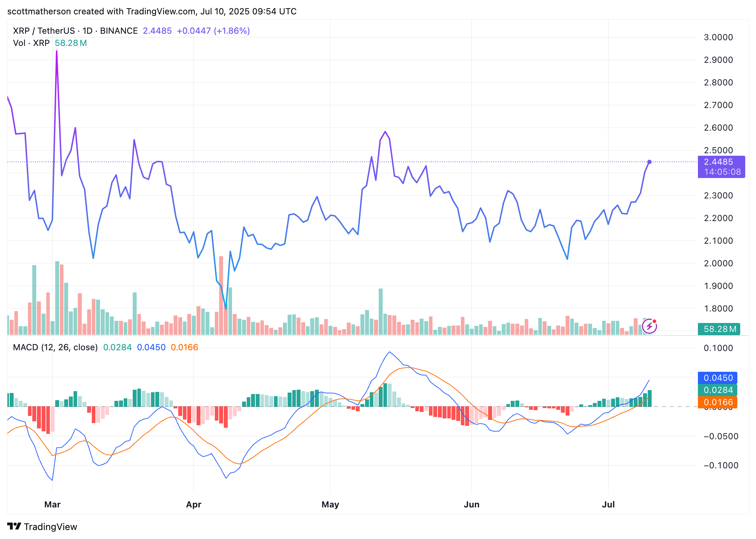This screenshot has width=756, height=539.
Task: Click the May label on time axis
Action: pyautogui.click(x=330, y=505)
